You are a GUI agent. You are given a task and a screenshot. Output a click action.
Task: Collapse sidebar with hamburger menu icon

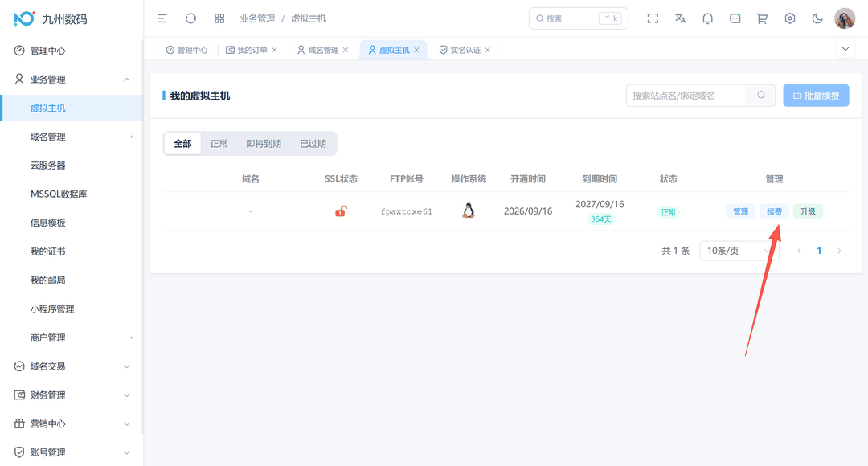point(162,18)
